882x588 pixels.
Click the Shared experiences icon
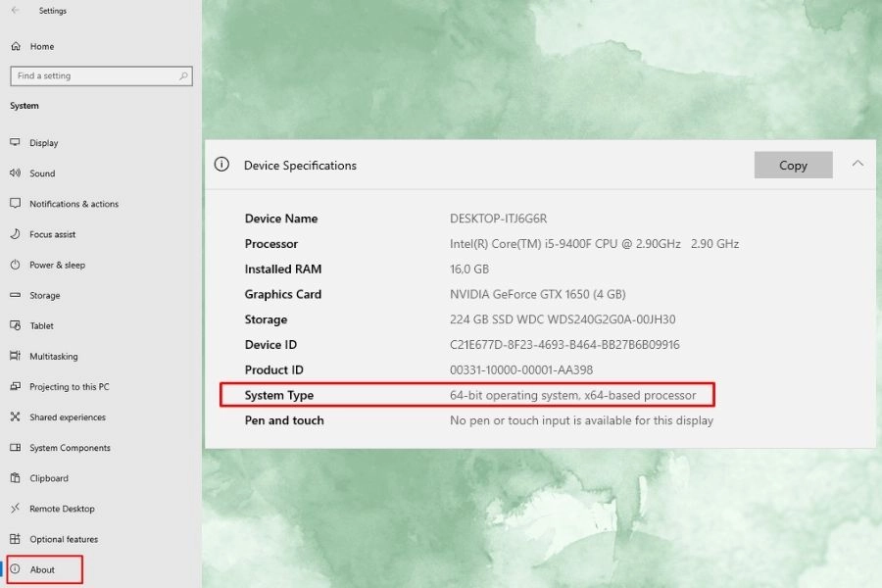[15, 416]
